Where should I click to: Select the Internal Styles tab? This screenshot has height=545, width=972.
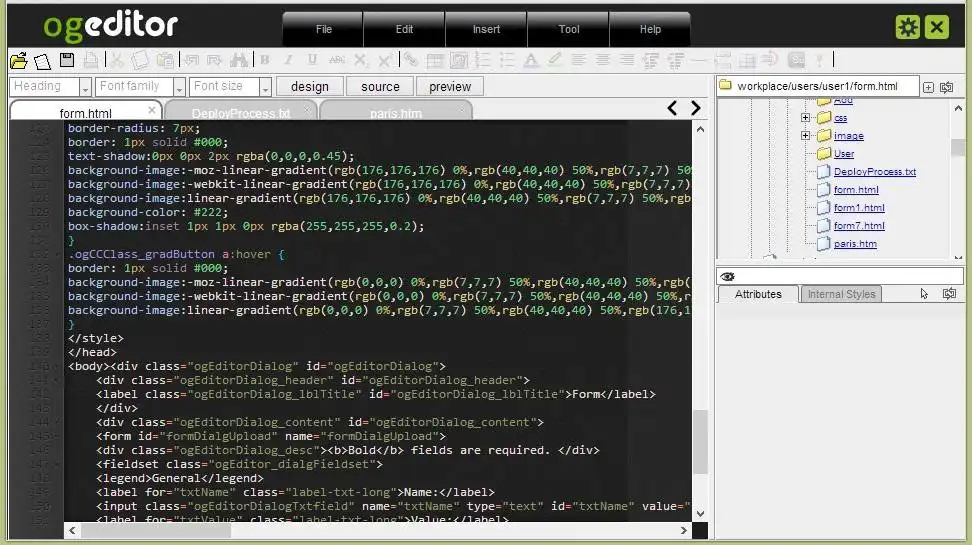tap(841, 294)
